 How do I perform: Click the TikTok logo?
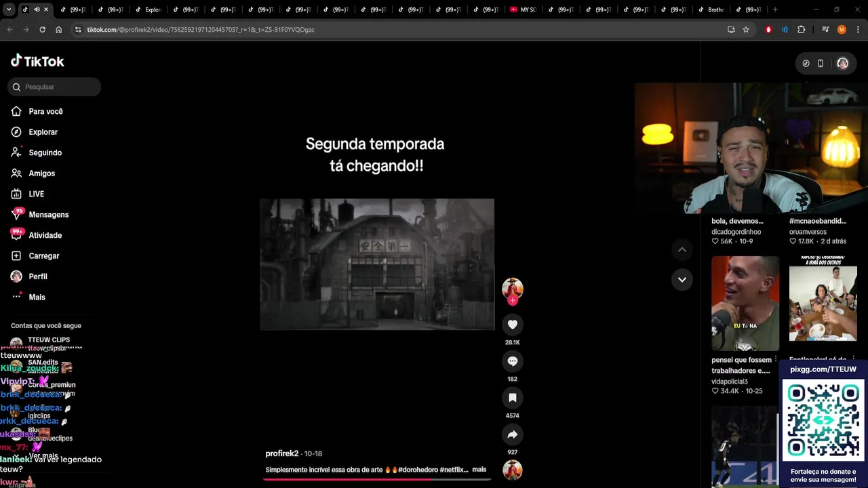click(37, 61)
